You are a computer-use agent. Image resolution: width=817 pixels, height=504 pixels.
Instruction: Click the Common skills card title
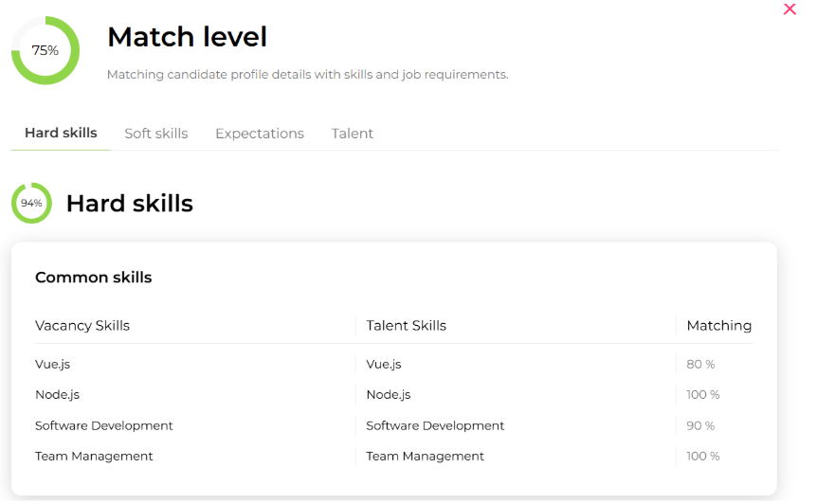pyautogui.click(x=94, y=278)
